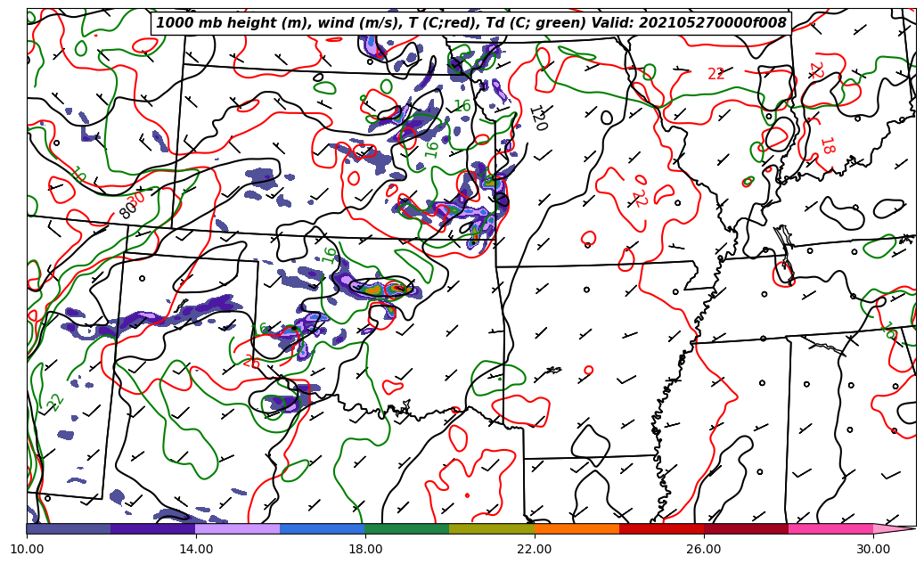Select the 30.00 colorbar tick label
Image resolution: width=924 pixels, height=564 pixels.
click(x=872, y=549)
